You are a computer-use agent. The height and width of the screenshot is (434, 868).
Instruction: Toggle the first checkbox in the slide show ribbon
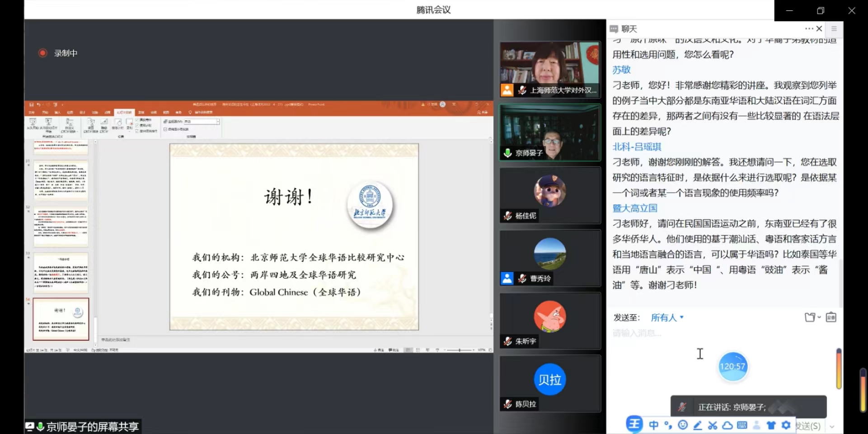pos(137,120)
